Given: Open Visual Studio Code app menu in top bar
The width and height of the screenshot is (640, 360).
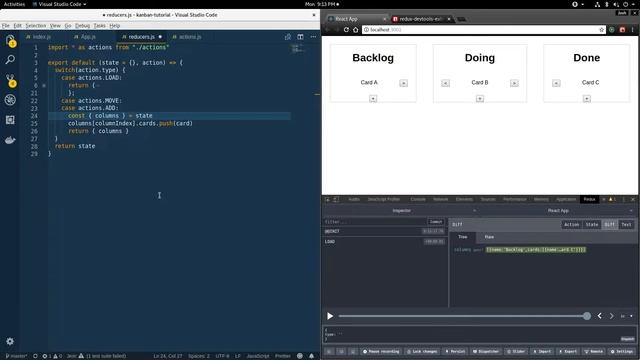Looking at the screenshot, I should pos(60,4).
